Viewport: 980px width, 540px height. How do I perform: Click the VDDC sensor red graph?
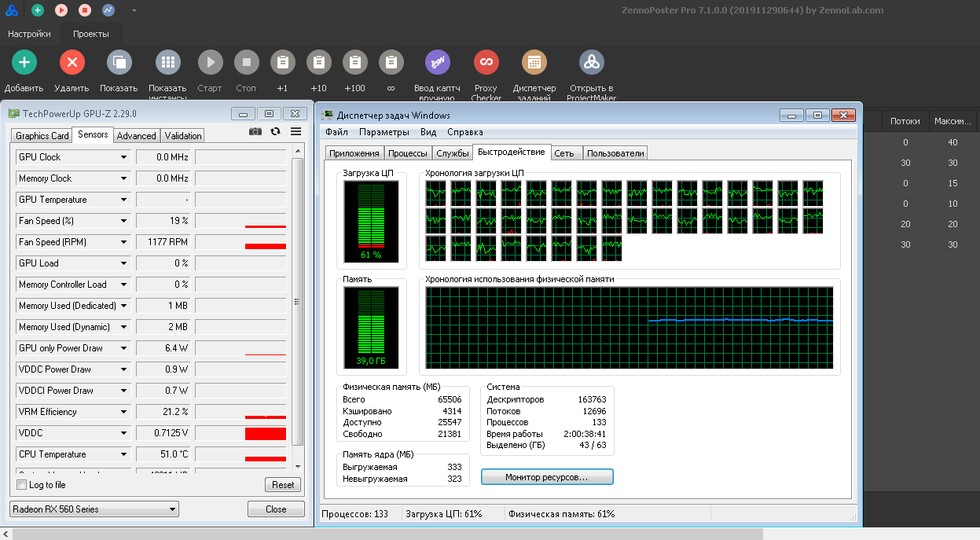pyautogui.click(x=240, y=433)
